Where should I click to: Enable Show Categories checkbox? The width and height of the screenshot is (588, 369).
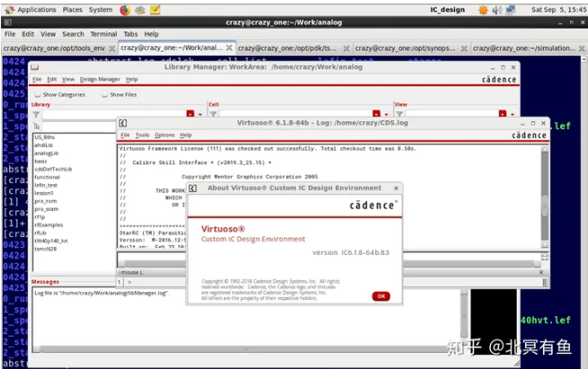click(x=38, y=94)
